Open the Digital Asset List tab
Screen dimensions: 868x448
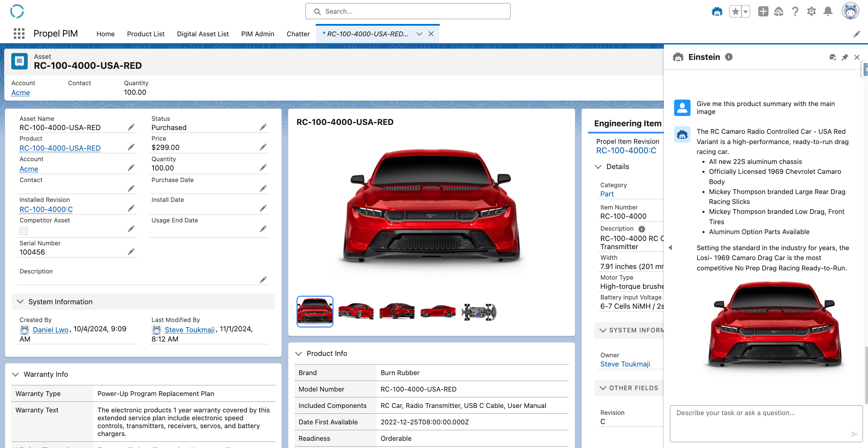click(203, 34)
